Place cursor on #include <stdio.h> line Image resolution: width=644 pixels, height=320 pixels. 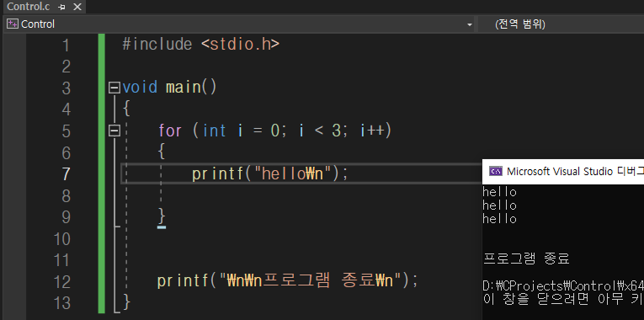(201, 44)
